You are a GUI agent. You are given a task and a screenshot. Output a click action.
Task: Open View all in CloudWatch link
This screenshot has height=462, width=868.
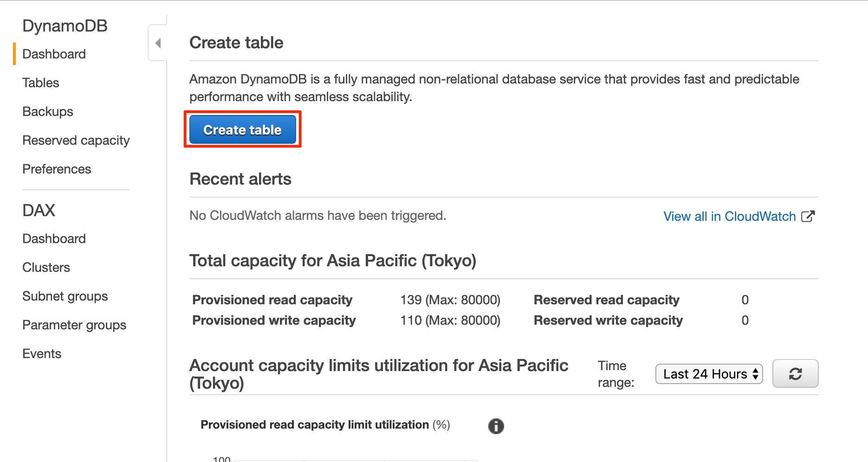(x=729, y=216)
